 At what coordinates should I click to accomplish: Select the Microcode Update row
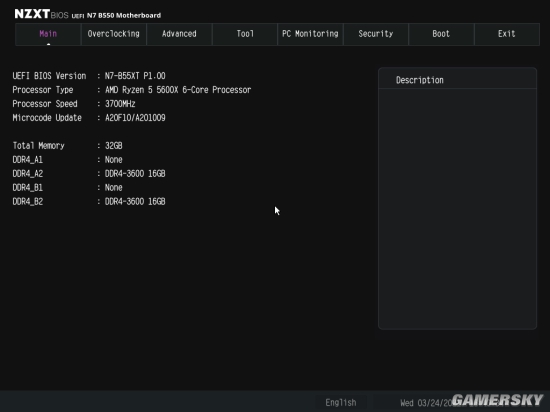pos(89,118)
